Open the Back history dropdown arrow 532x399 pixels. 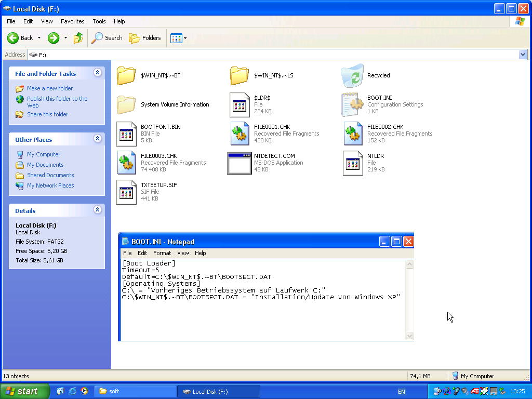click(39, 38)
